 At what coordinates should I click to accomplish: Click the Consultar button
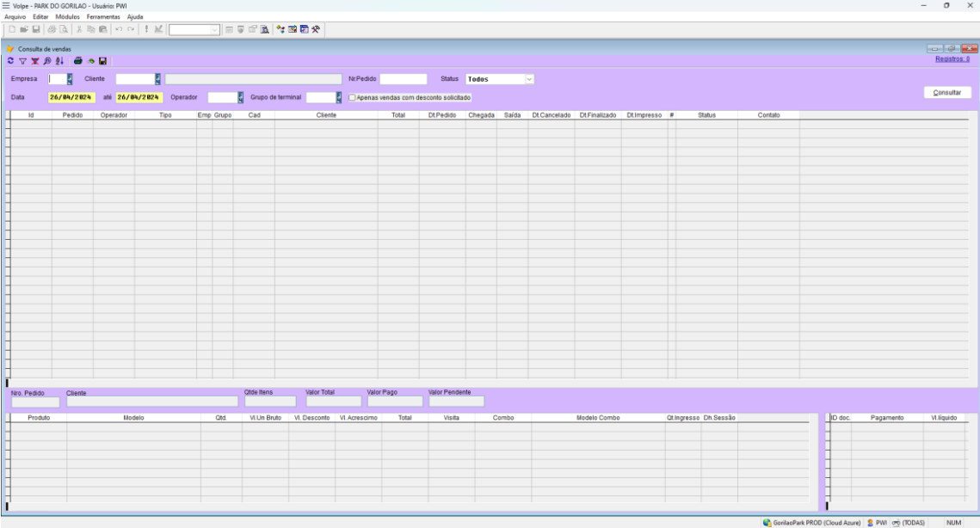(946, 92)
